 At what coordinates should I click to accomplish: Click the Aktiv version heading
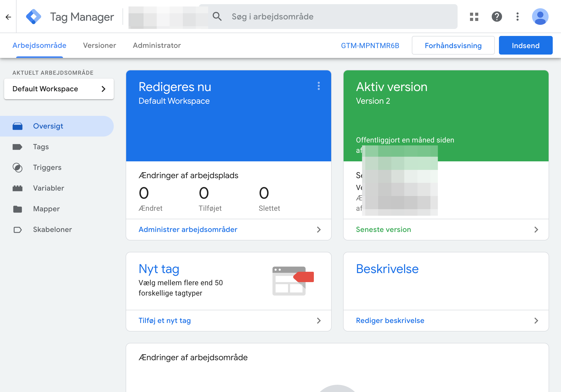click(392, 87)
